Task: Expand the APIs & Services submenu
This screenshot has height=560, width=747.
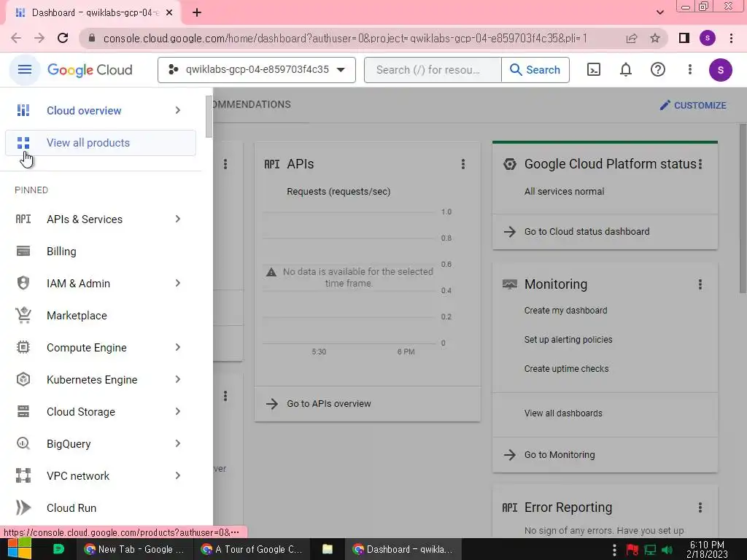Action: coord(178,219)
